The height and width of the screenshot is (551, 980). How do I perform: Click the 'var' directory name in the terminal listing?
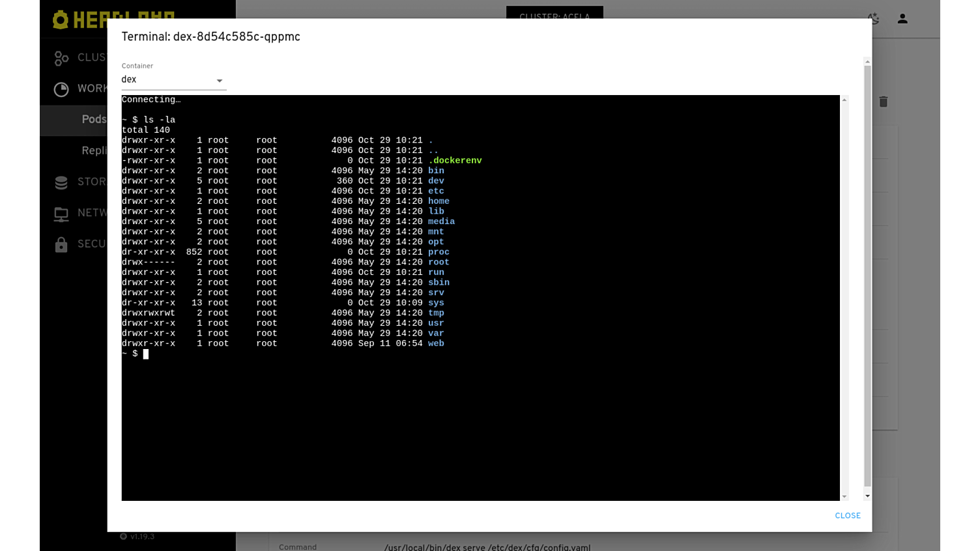(436, 333)
